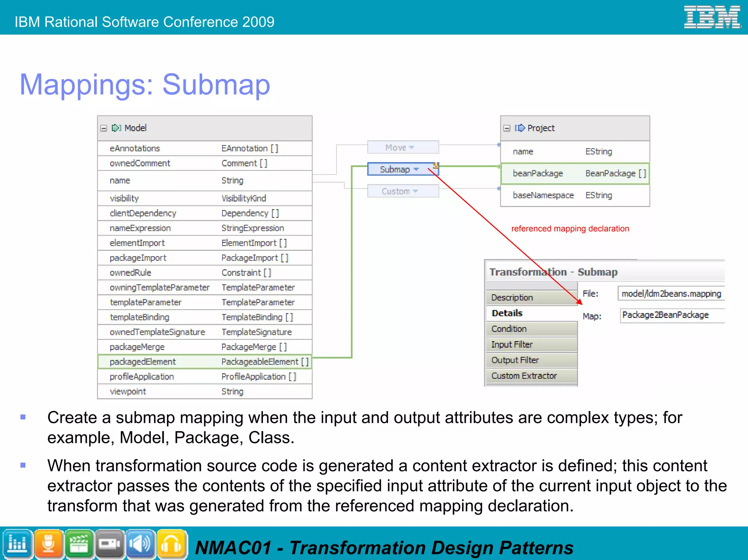Click the blue speaker volume icon

point(141,544)
